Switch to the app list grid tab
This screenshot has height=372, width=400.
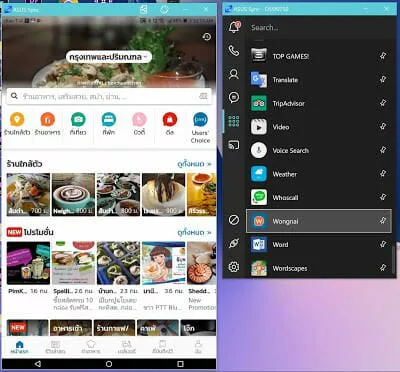click(x=234, y=121)
